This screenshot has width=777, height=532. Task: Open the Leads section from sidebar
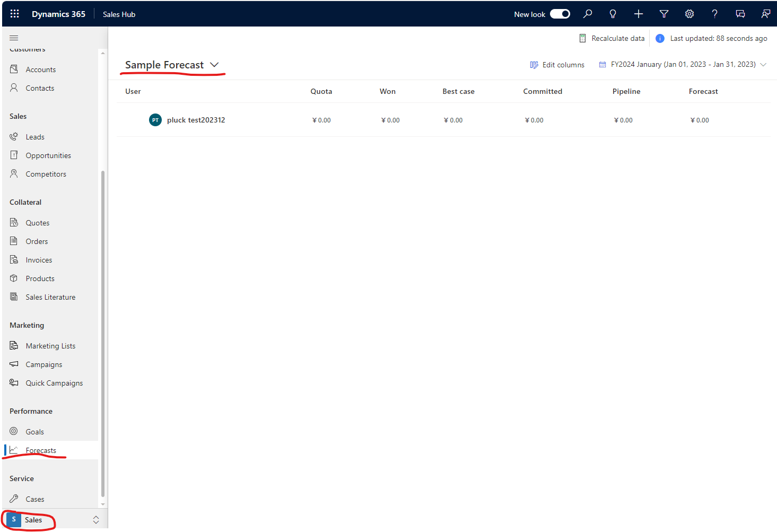pos(34,136)
